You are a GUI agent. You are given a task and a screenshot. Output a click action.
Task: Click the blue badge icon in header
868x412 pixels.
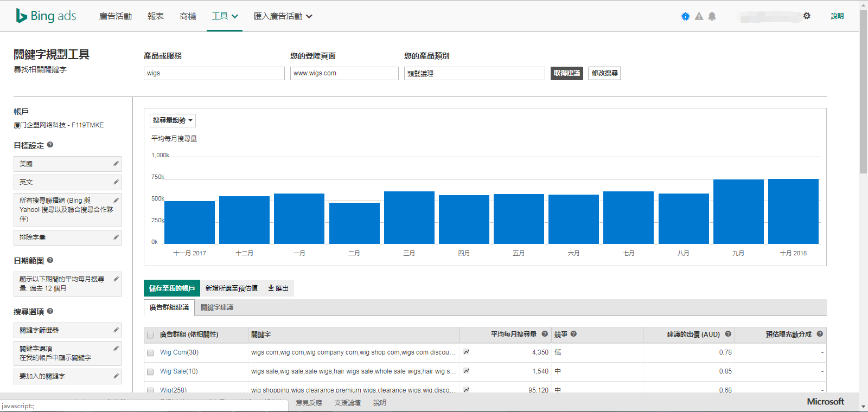(x=685, y=16)
